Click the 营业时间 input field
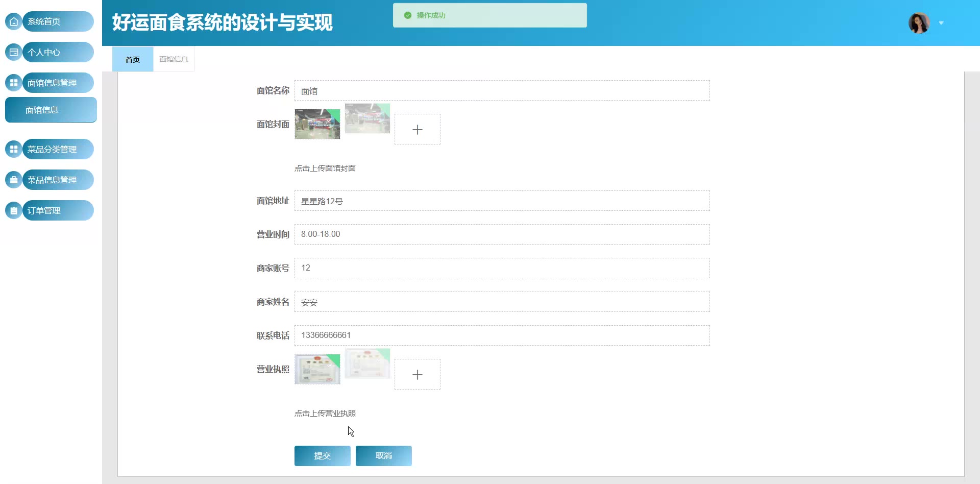Screen dimensions: 980x484 coord(502,234)
